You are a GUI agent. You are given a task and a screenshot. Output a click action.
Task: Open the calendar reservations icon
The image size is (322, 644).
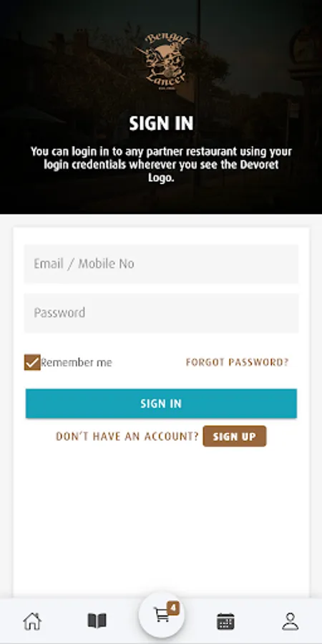(x=225, y=621)
